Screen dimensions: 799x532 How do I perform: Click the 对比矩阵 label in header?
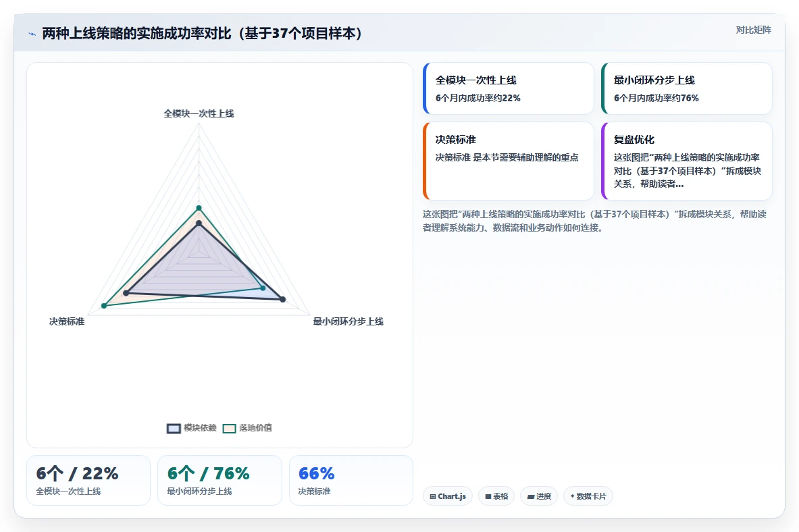pos(753,30)
